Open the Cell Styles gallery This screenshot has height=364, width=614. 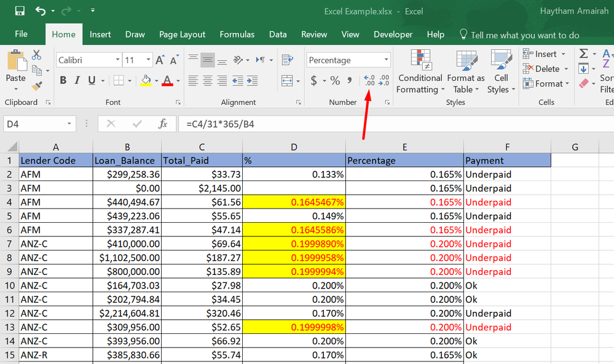502,72
